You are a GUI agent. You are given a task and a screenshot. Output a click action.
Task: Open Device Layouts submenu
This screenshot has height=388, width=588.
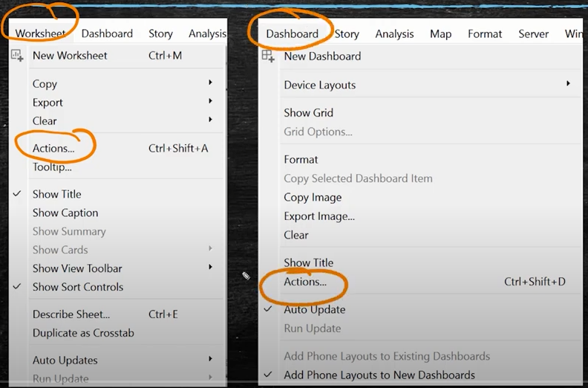(319, 85)
